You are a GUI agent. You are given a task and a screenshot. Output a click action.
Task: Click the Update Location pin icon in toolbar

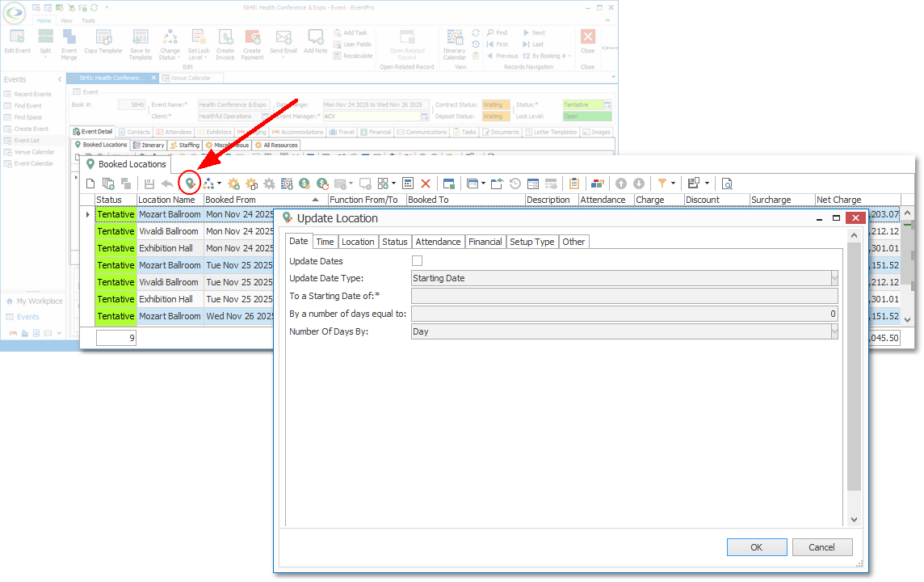point(189,183)
